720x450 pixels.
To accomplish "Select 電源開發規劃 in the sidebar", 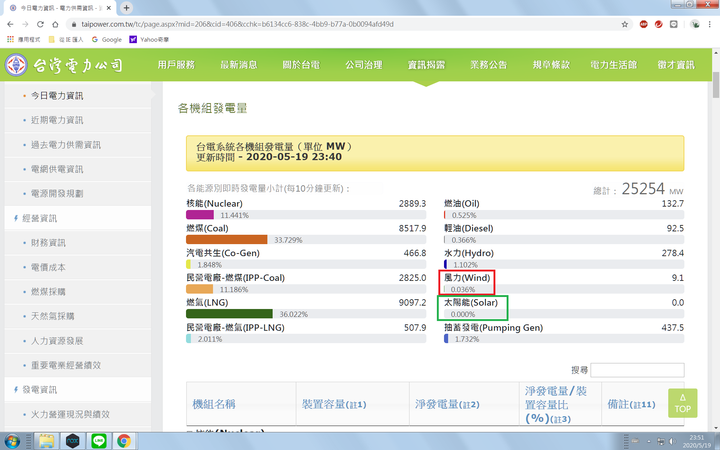I will (x=57, y=193).
